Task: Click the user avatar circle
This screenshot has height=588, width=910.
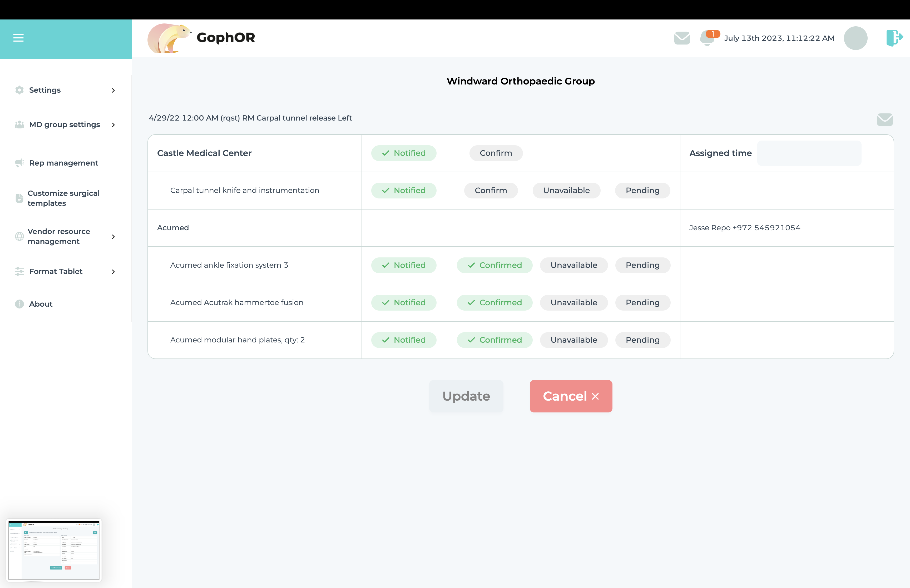Action: pos(855,38)
